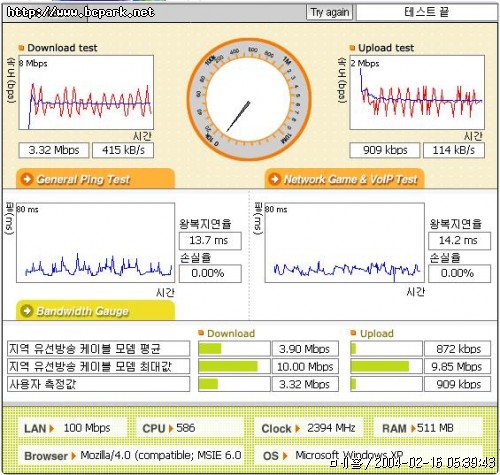Click the 10.00 Mbps download value
This screenshot has width=500, height=475.
305,366
